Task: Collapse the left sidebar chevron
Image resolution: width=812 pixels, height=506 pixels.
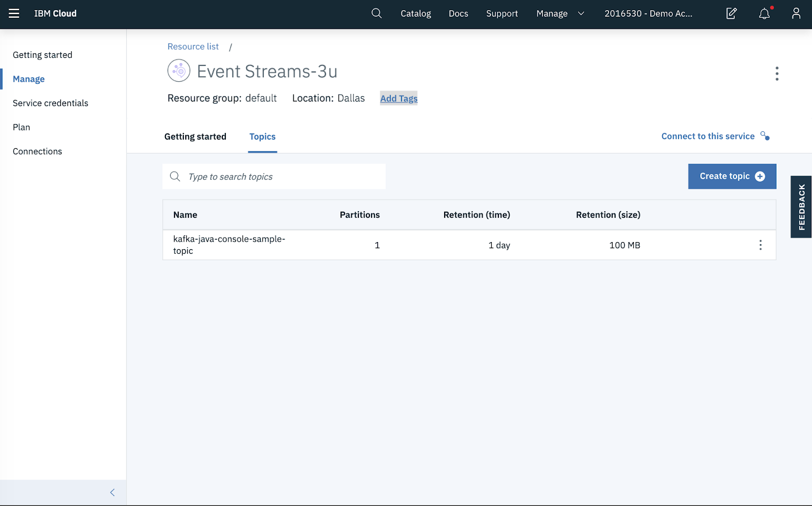Action: [112, 492]
